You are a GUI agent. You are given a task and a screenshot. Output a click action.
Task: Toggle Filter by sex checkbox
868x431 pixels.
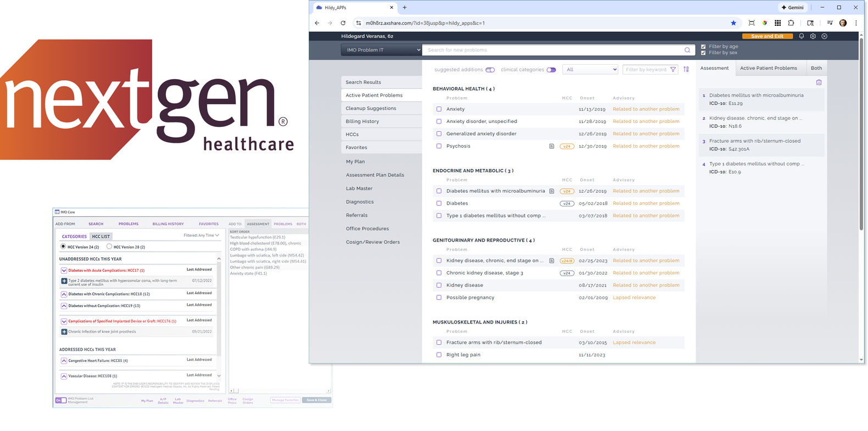point(703,53)
